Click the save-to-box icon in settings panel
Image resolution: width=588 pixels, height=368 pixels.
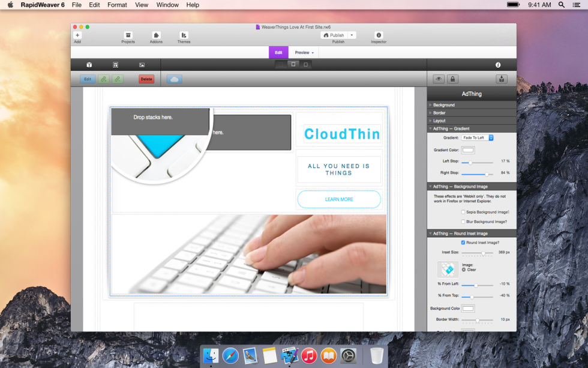point(502,79)
